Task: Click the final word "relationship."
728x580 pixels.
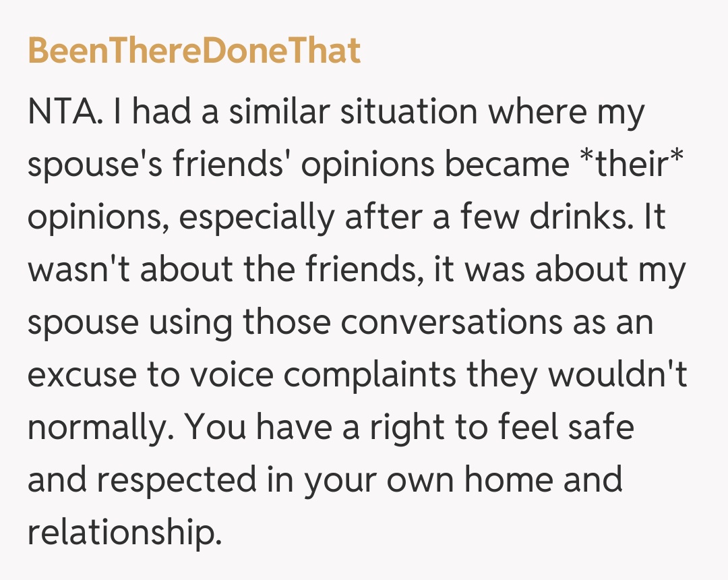Action: [124, 533]
